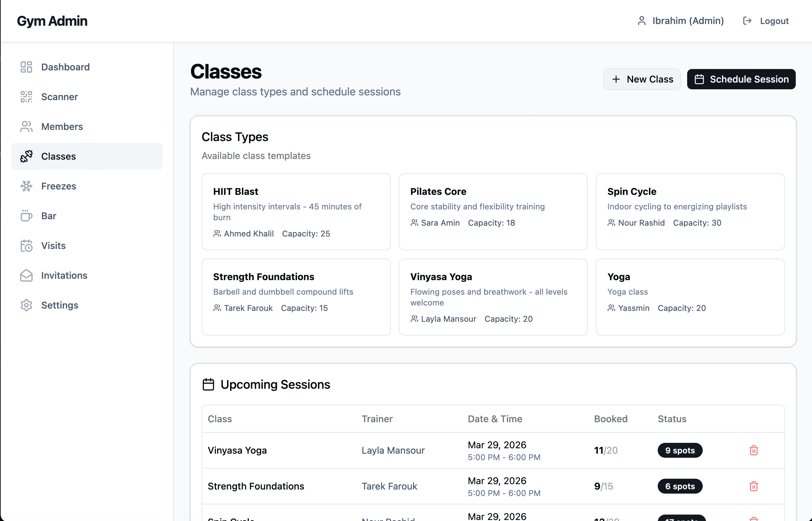Screen dimensions: 812x521
Task: Click the 9 spots status badge
Action: click(680, 450)
